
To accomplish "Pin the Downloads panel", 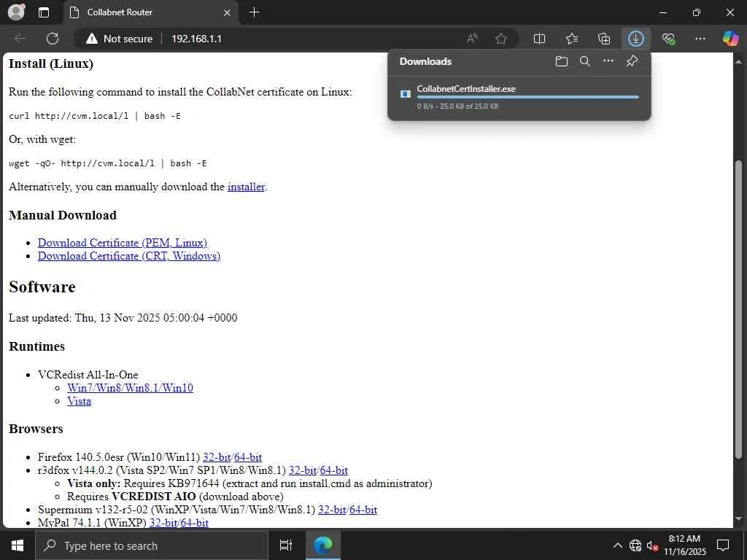I will pos(632,61).
